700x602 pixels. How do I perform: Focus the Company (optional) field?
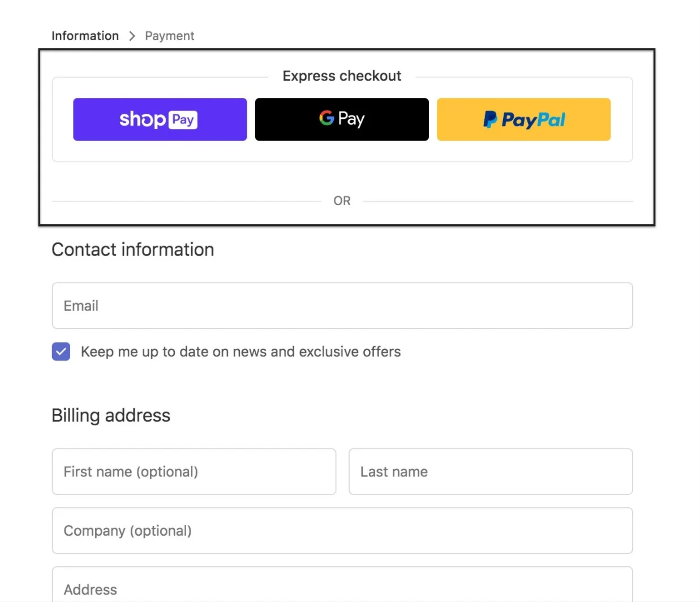coord(342,531)
